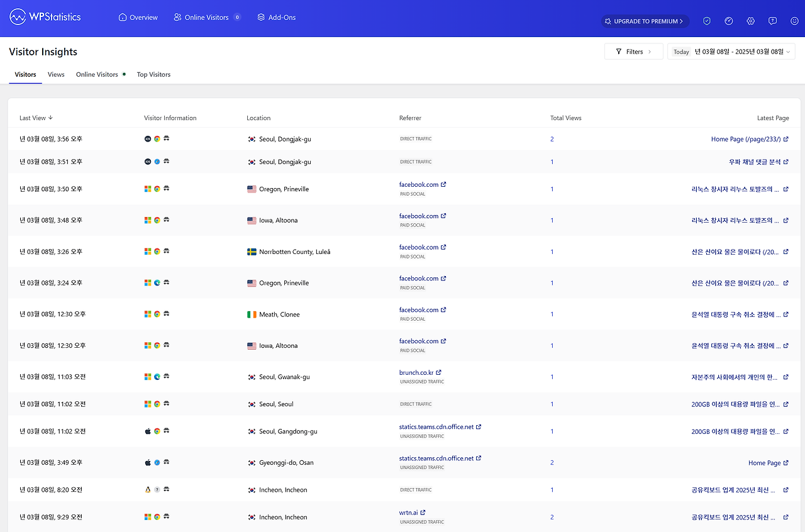Go to Overview in the top navigation
Viewport: 805px width, 532px height.
pyautogui.click(x=138, y=18)
